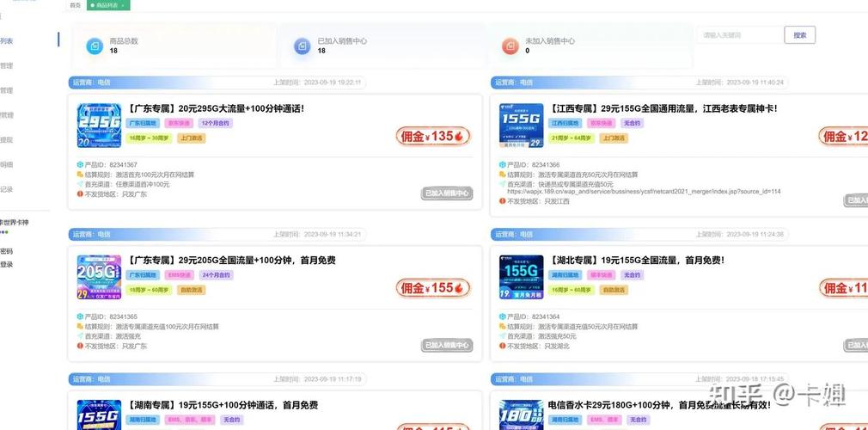
Task: Click the flame icon on 佣金 ¥155 badge
Action: coord(459,288)
